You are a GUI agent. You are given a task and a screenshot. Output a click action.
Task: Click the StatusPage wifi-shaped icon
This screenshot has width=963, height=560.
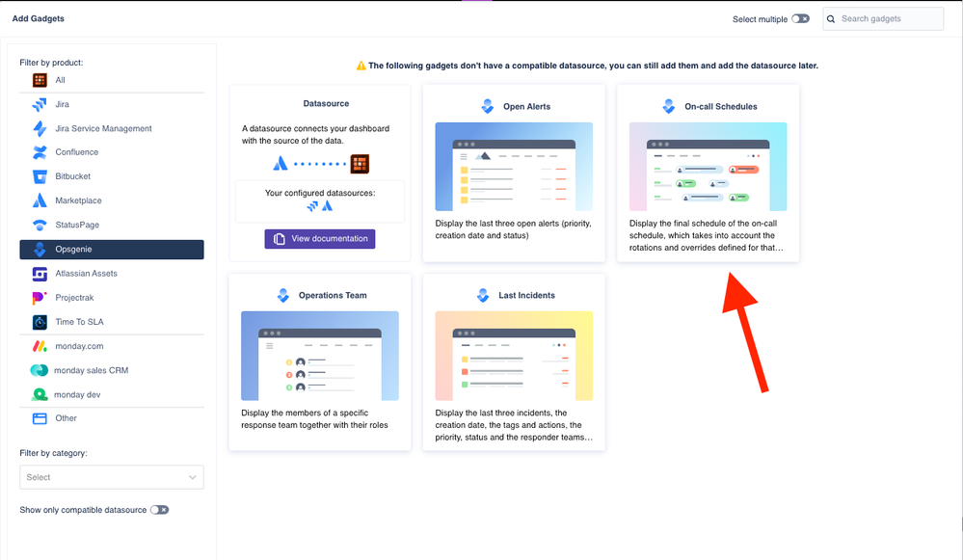(40, 225)
